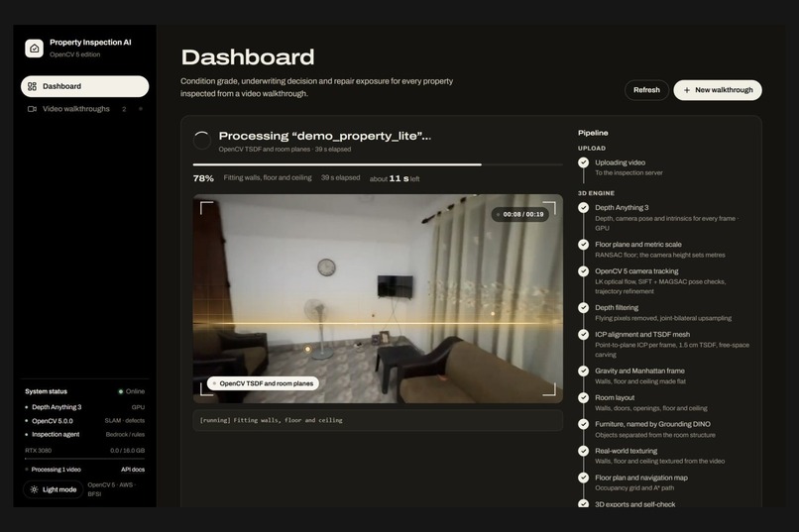
Task: Click the video camera icon for walkthroughs
Action: [32, 109]
